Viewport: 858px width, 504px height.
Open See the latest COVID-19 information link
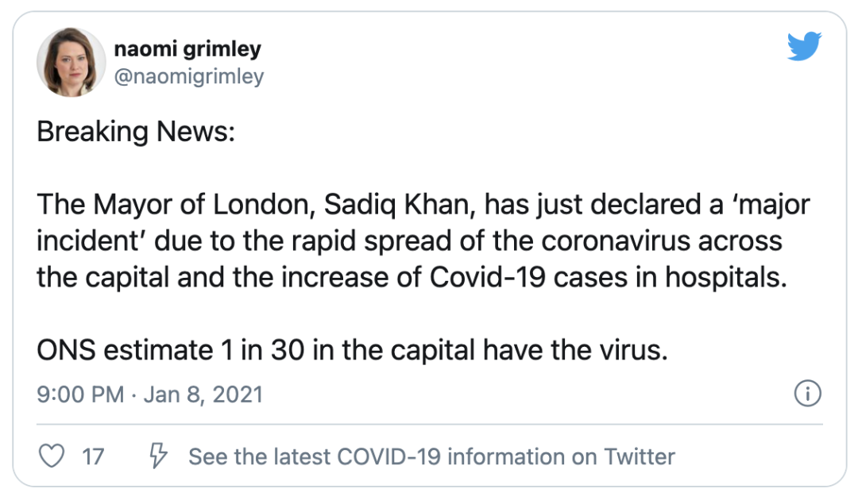(x=431, y=456)
